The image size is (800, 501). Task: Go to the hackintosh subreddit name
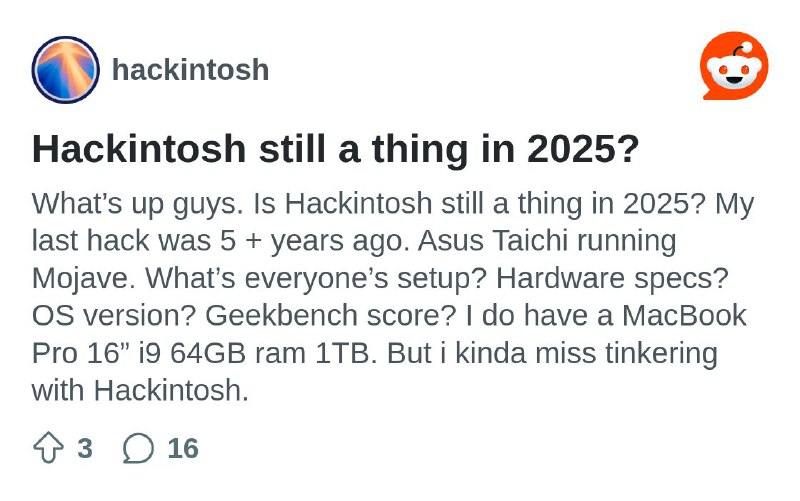[190, 70]
